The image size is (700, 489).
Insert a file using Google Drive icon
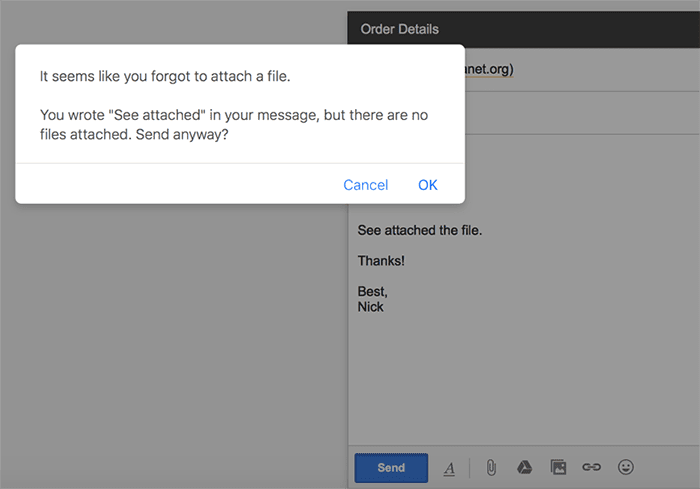pos(524,467)
